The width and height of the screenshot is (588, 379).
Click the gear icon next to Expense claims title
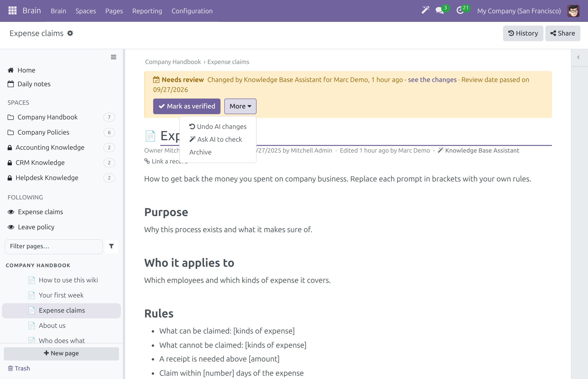[x=70, y=33]
